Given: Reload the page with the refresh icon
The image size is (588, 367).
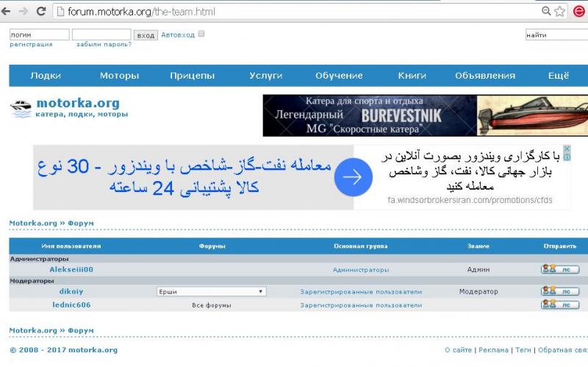Looking at the screenshot, I should pyautogui.click(x=41, y=12).
